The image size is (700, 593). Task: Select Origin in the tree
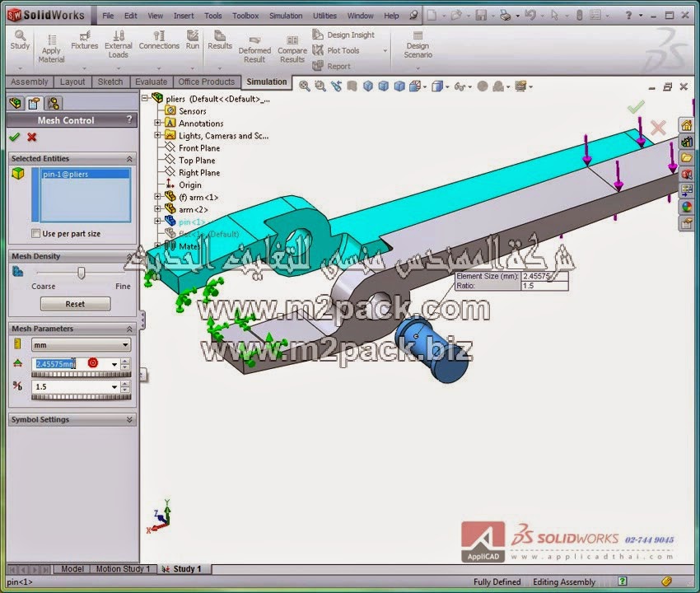tap(189, 184)
